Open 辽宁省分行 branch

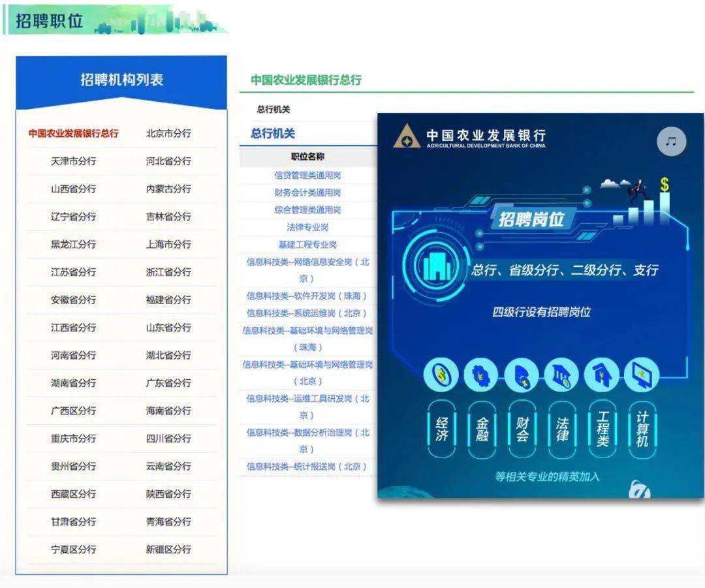(73, 217)
